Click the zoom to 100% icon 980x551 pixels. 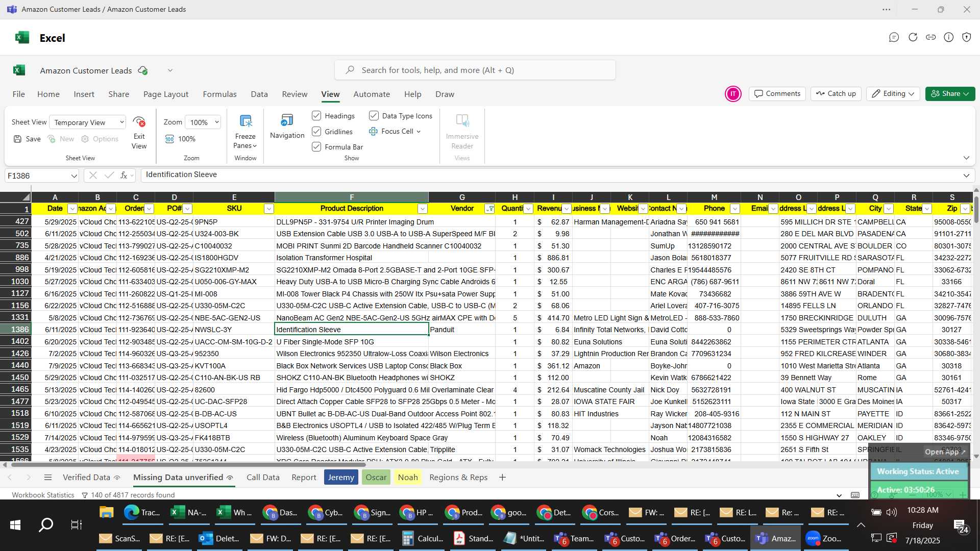pos(169,139)
